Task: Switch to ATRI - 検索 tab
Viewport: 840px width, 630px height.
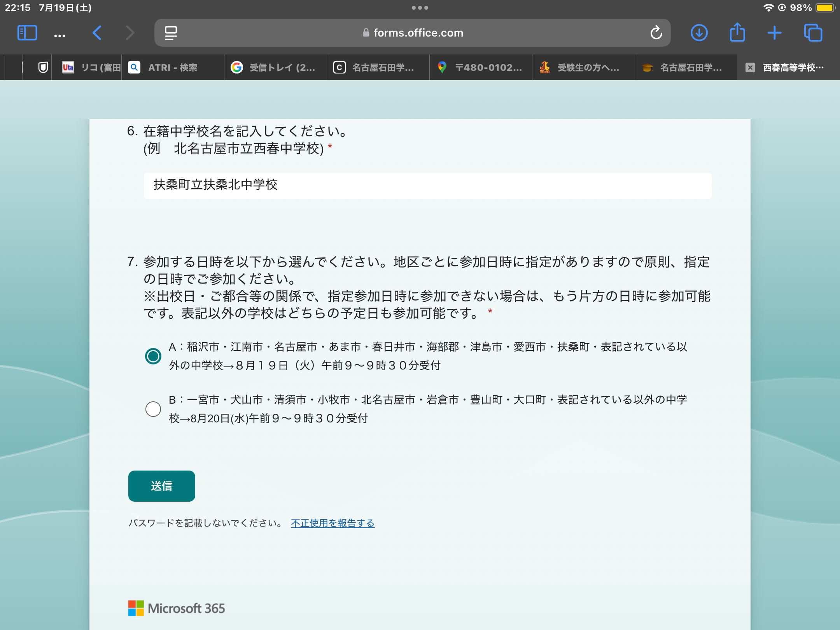Action: pyautogui.click(x=173, y=68)
